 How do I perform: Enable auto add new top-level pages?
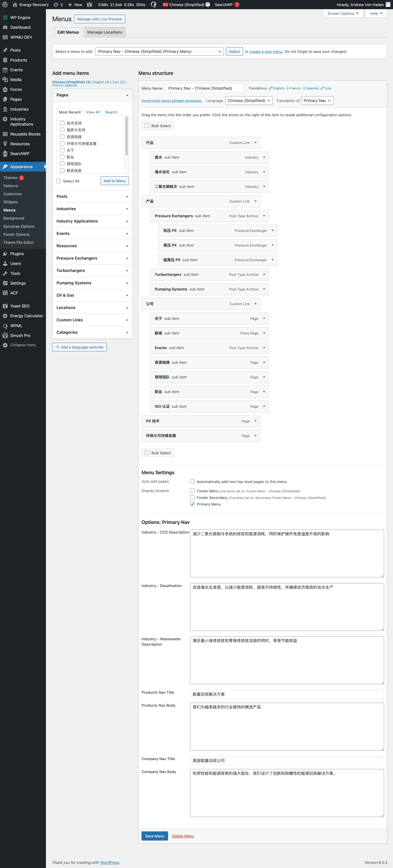pos(192,482)
